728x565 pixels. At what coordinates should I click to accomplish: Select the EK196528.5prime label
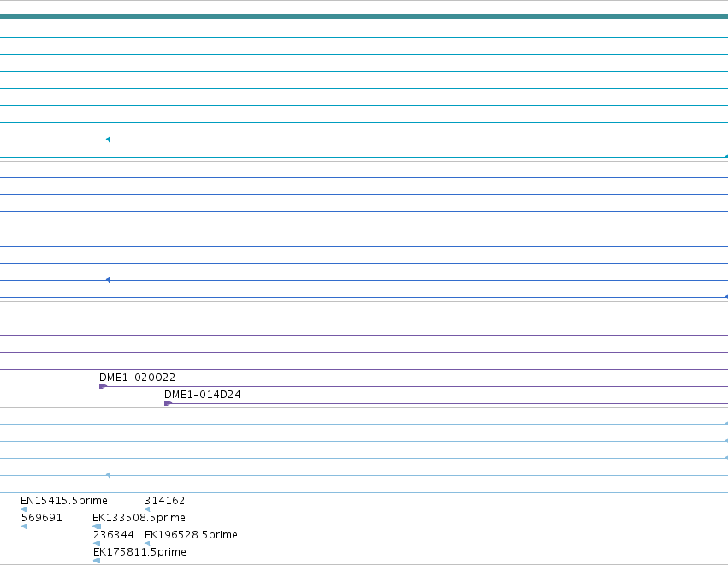coord(191,535)
